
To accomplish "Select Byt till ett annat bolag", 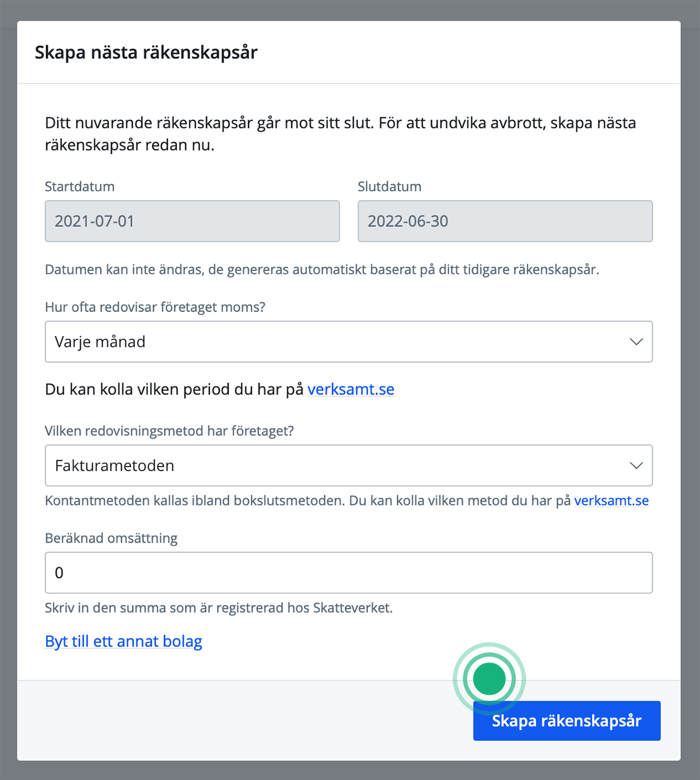I will pyautogui.click(x=124, y=641).
